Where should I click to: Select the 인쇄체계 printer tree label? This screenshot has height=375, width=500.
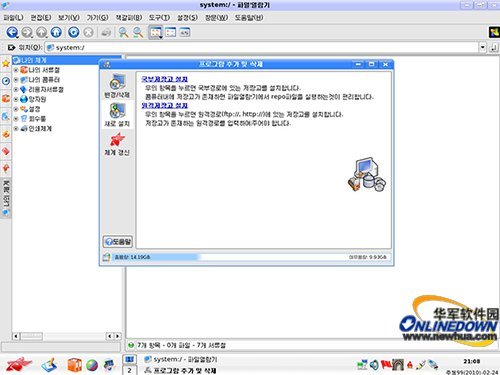pyautogui.click(x=40, y=128)
